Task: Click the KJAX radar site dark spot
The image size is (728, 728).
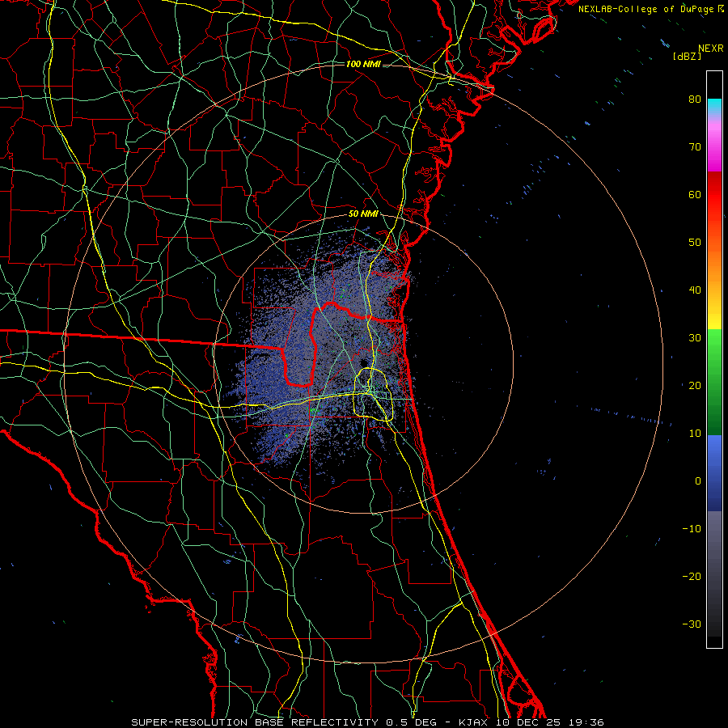Action: tap(363, 362)
